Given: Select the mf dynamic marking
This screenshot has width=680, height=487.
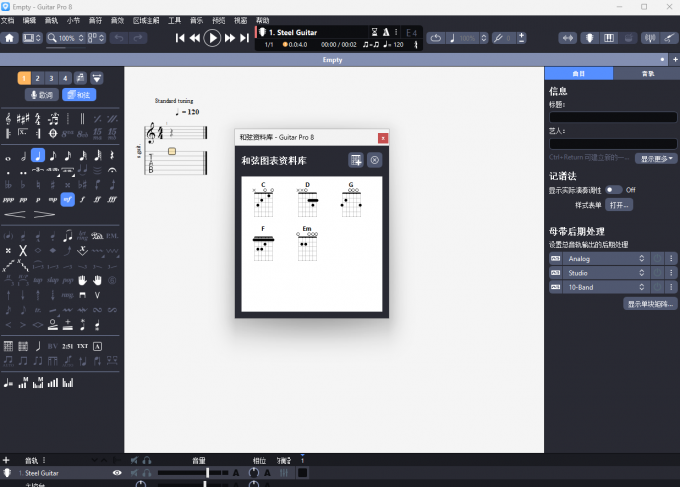Looking at the screenshot, I should pos(67,199).
